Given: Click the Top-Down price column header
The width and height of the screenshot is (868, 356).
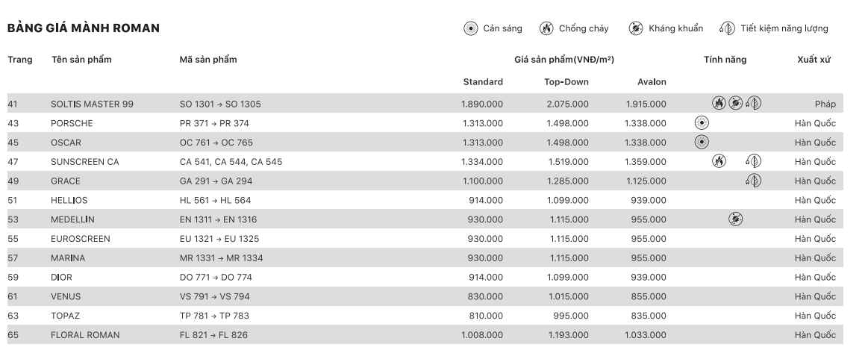Looking at the screenshot, I should pyautogui.click(x=567, y=82).
